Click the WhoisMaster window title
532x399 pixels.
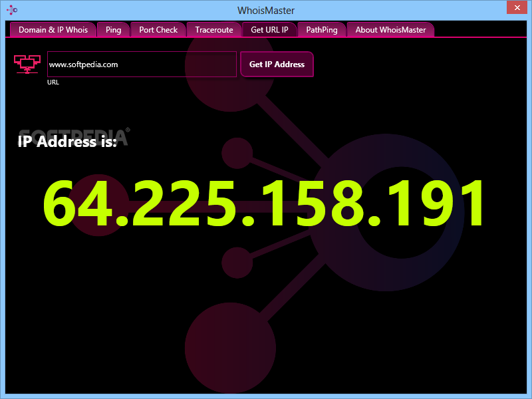[266, 11]
